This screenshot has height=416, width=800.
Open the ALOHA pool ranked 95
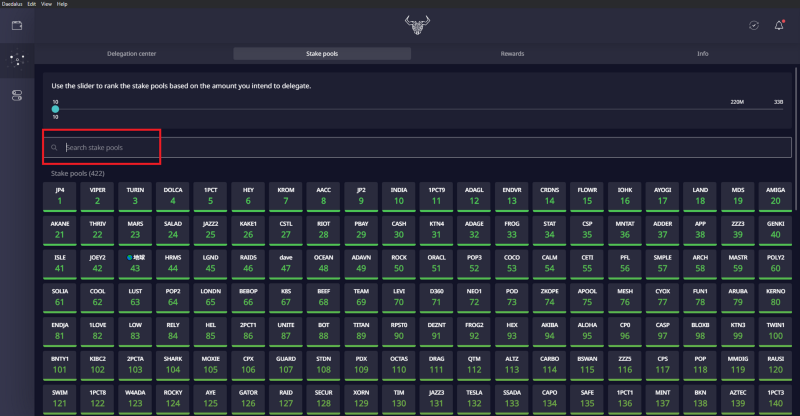coord(587,331)
